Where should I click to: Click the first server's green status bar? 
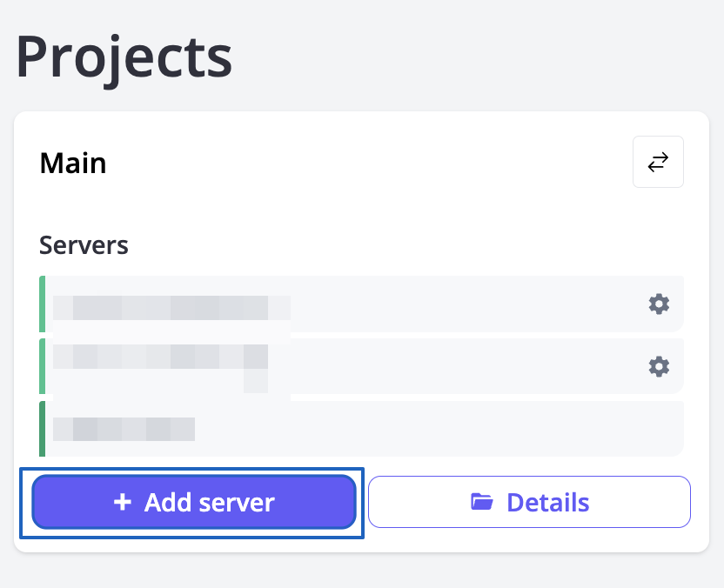pyautogui.click(x=42, y=304)
